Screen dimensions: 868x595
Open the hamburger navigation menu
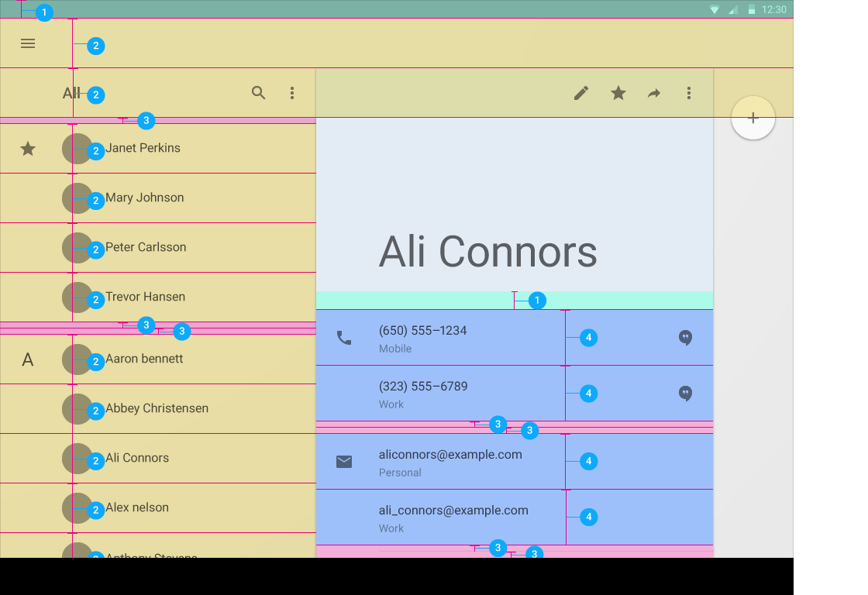28,43
